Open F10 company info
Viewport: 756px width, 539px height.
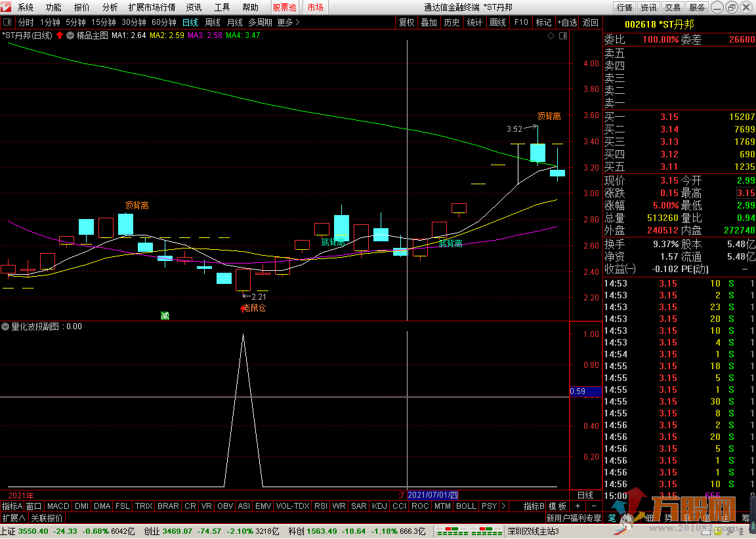(521, 22)
